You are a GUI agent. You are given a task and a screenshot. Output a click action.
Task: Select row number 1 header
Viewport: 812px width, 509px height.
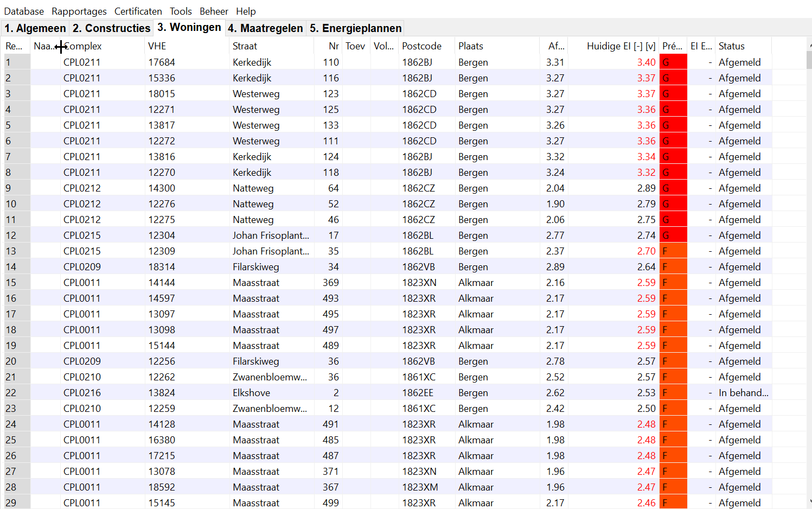pos(17,62)
